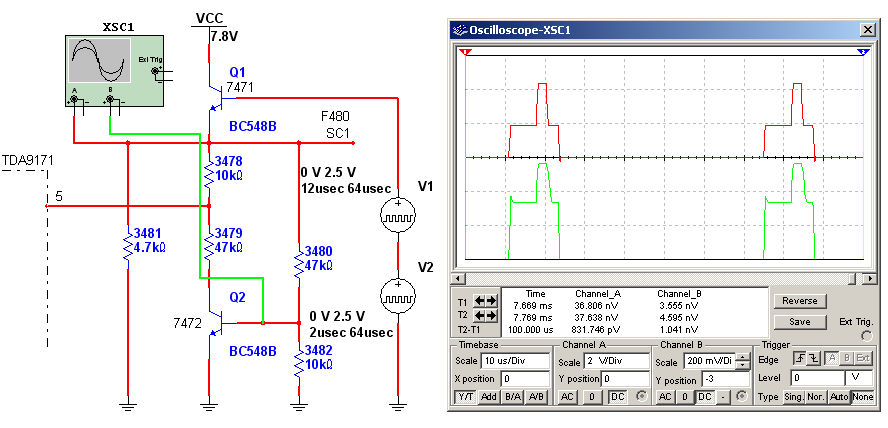Set Channel A coupling to AC
Image resolution: width=888 pixels, height=428 pixels.
565,397
